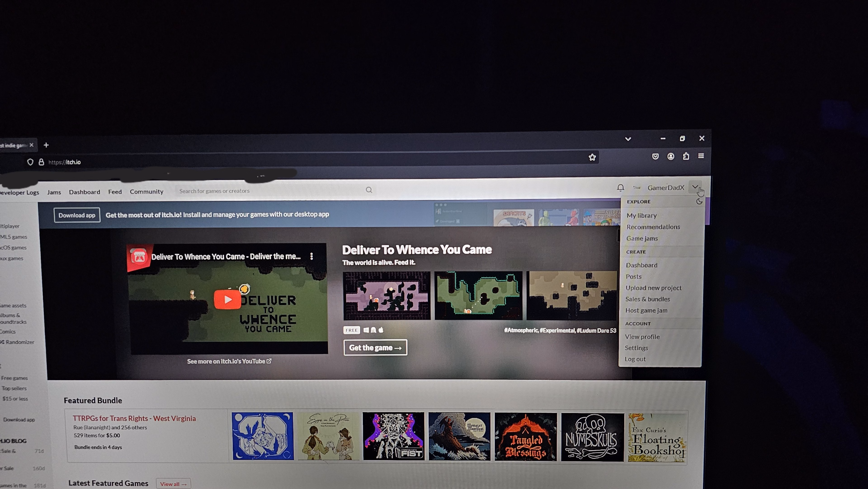Image resolution: width=868 pixels, height=489 pixels.
Task: Open the Firefox hamburger application menu
Action: pyautogui.click(x=701, y=156)
